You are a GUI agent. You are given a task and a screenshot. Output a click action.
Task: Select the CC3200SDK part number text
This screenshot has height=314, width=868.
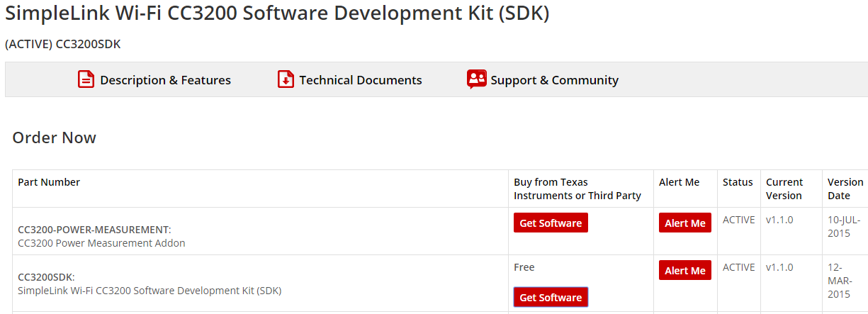coord(46,277)
